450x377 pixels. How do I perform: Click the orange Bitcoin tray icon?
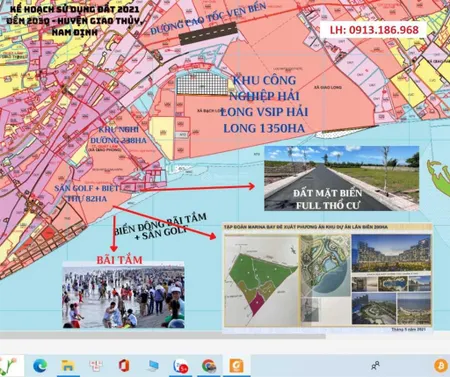tap(441, 365)
